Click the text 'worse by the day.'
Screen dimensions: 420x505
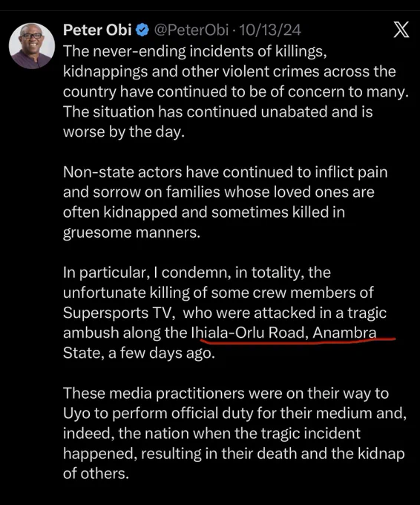[124, 131]
